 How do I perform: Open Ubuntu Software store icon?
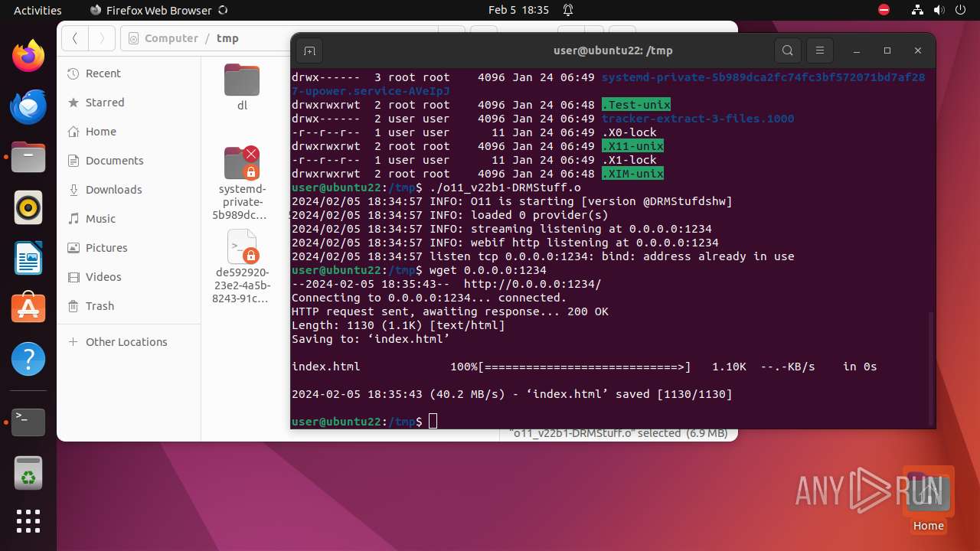pyautogui.click(x=28, y=309)
